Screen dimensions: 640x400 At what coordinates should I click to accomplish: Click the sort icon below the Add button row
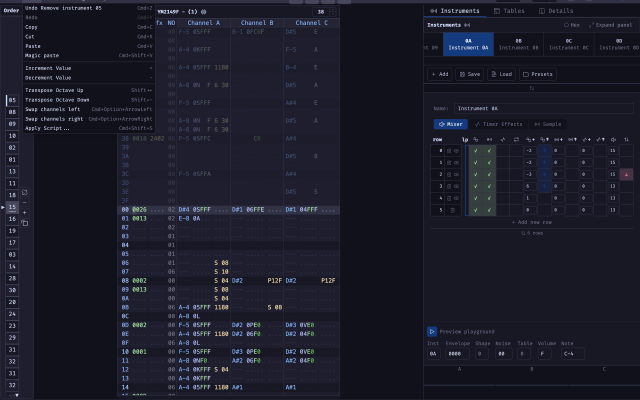click(531, 88)
